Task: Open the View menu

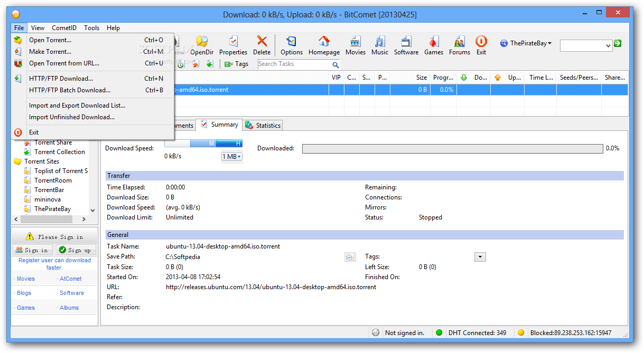Action: pyautogui.click(x=38, y=28)
